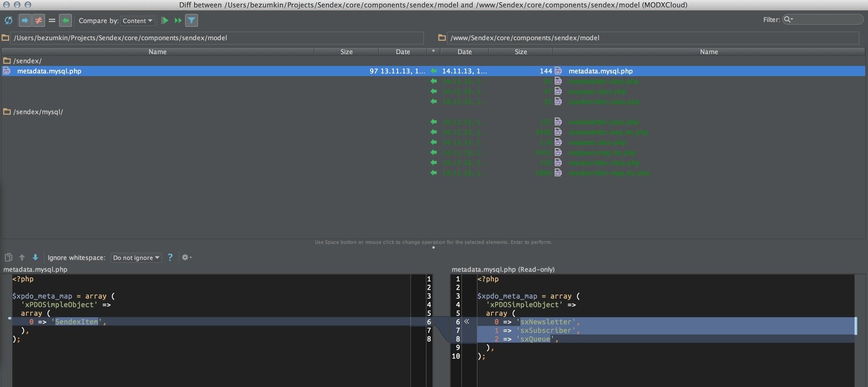This screenshot has width=868, height=387.
Task: Toggle show new files on left (blue arrow)
Action: coord(25,20)
